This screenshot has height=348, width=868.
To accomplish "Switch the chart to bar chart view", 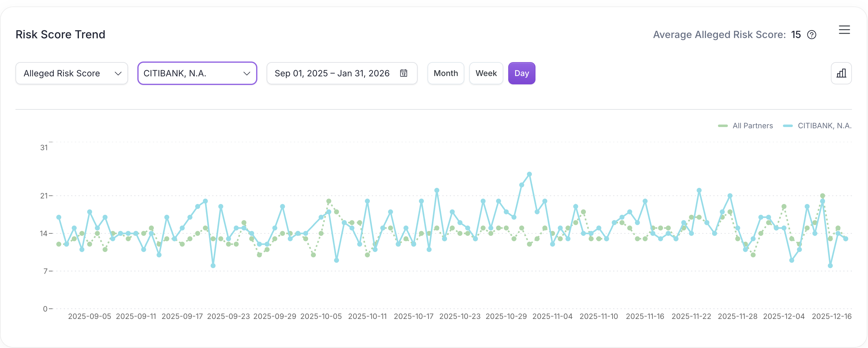I will click(841, 73).
